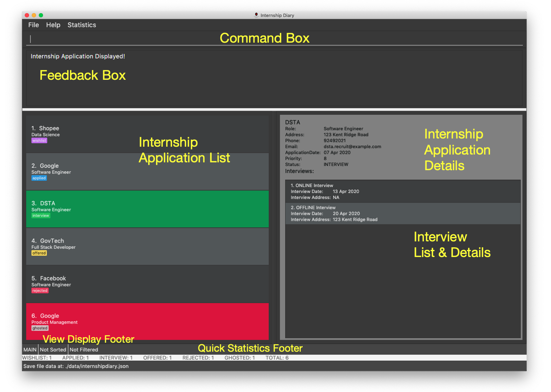Open the Help menu
This screenshot has height=392, width=551.
tap(53, 25)
